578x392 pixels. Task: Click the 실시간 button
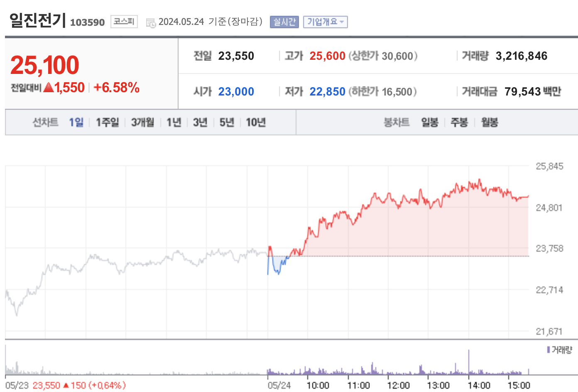click(x=284, y=22)
